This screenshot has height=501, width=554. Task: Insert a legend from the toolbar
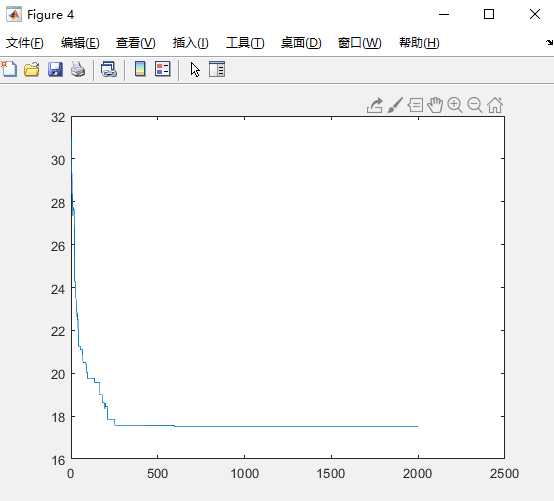tap(163, 69)
